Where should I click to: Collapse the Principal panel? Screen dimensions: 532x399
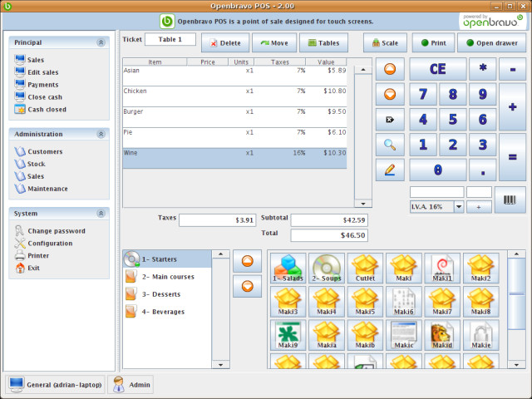[101, 42]
